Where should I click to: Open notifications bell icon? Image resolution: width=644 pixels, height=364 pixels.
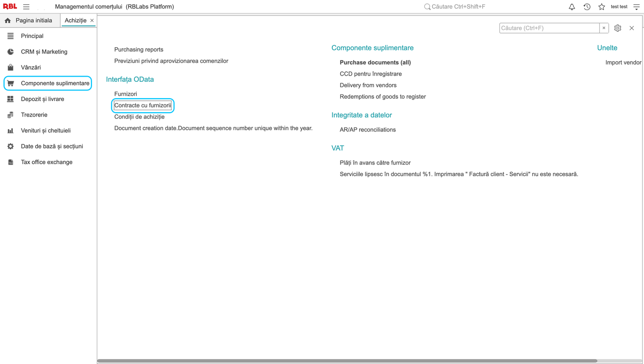coord(572,7)
